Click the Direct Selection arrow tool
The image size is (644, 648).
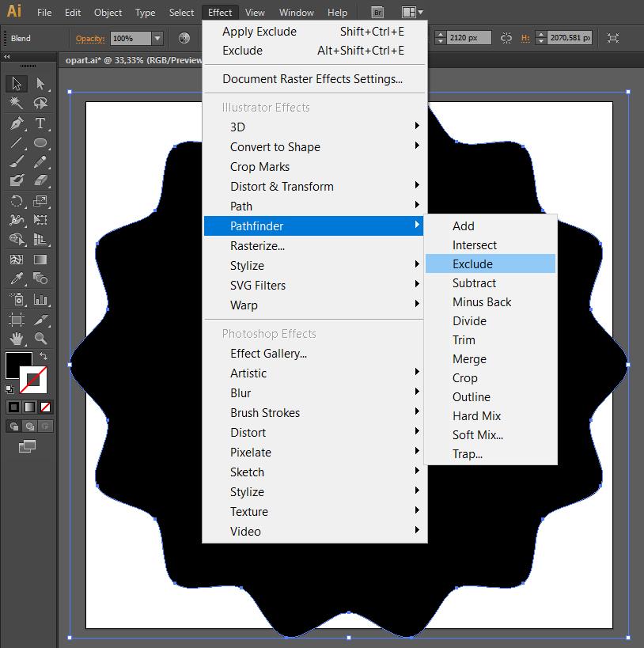pos(40,84)
